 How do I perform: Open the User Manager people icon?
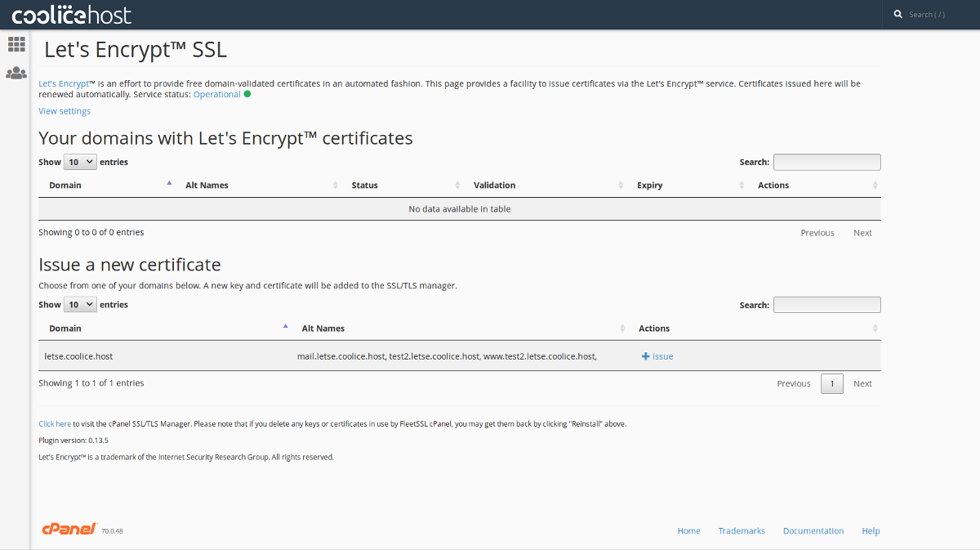point(16,73)
